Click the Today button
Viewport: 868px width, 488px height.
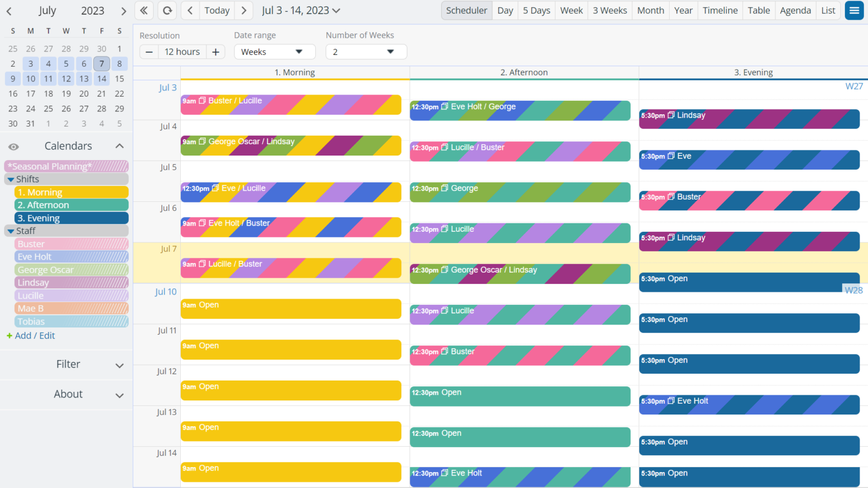click(216, 10)
